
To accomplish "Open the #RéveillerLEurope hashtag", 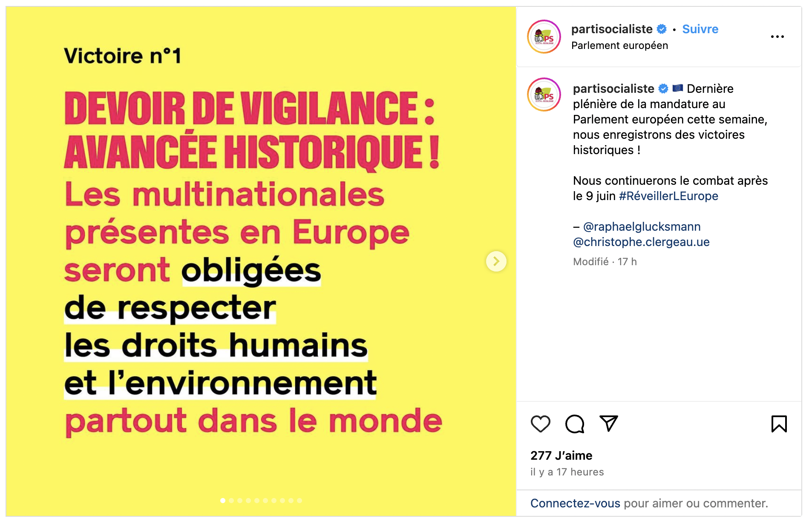I will 668,196.
